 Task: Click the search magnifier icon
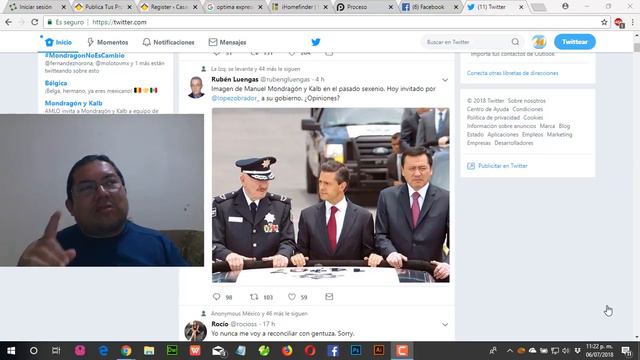[x=515, y=42]
